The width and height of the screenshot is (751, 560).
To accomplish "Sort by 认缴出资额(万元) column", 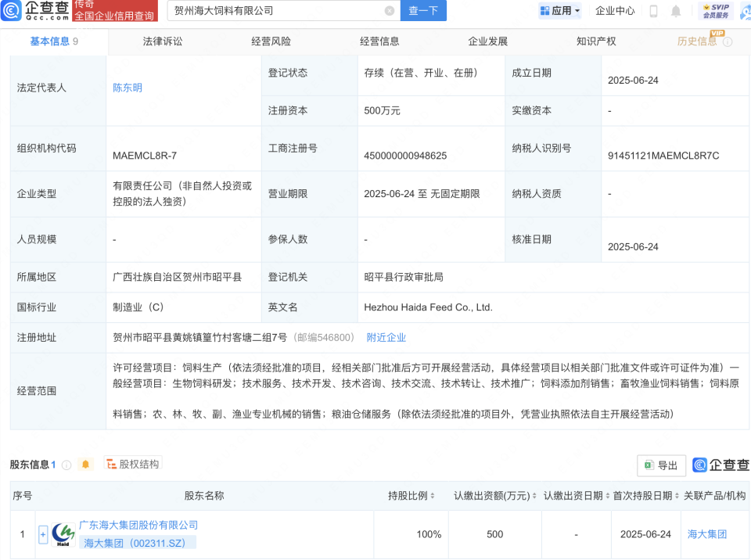I will pyautogui.click(x=534, y=496).
